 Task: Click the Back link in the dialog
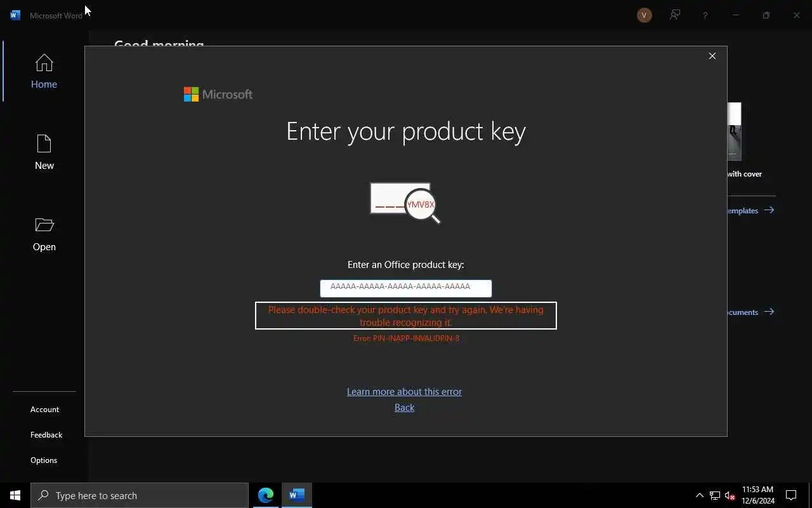404,408
